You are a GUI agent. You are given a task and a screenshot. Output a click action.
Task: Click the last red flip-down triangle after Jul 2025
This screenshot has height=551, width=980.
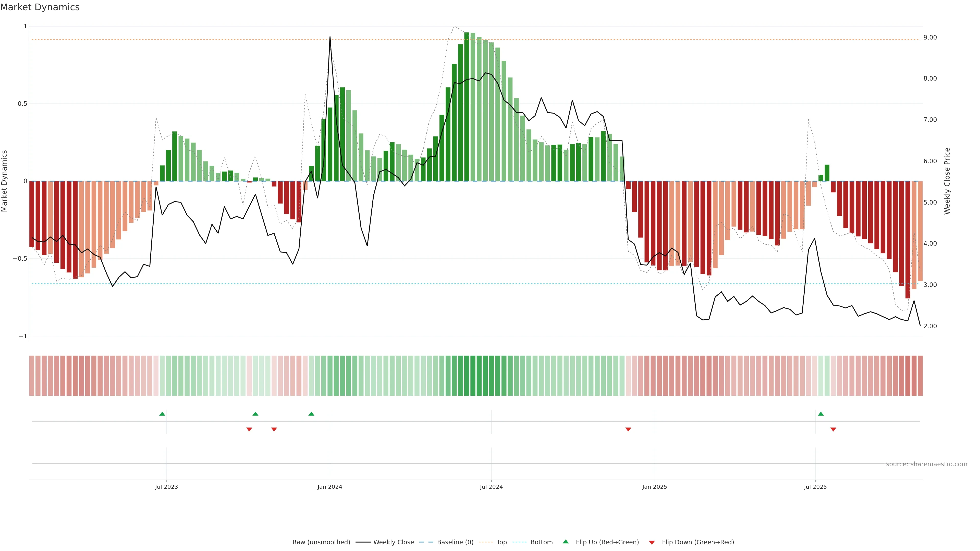[833, 429]
